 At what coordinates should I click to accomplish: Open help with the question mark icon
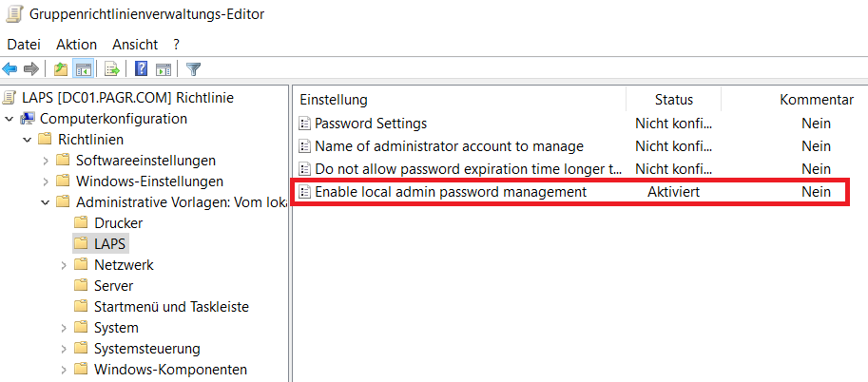tap(141, 68)
